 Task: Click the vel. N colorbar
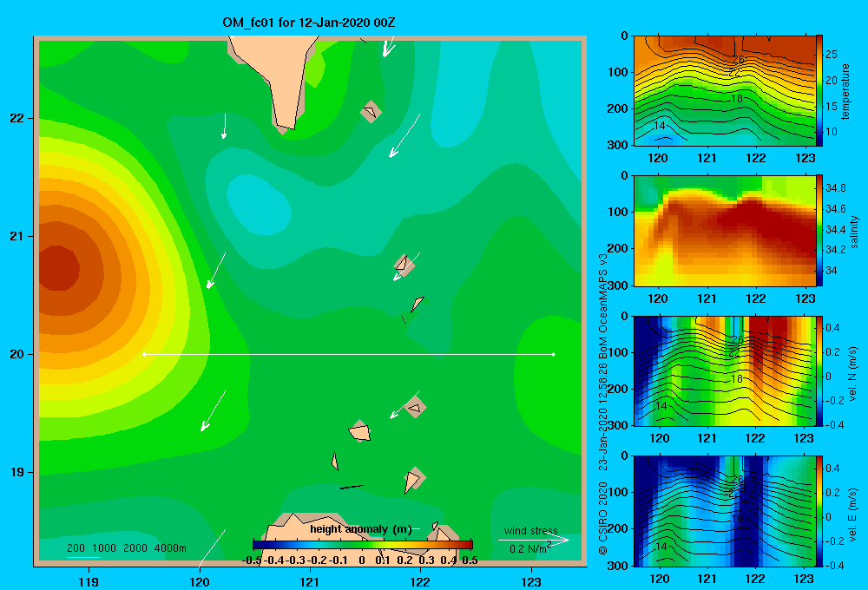pos(819,370)
